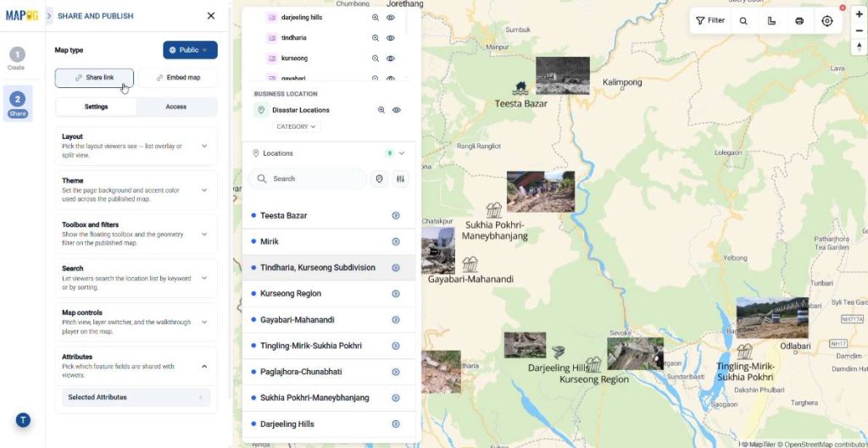868x448 pixels.
Task: Click in the locations Search field
Action: tap(307, 180)
